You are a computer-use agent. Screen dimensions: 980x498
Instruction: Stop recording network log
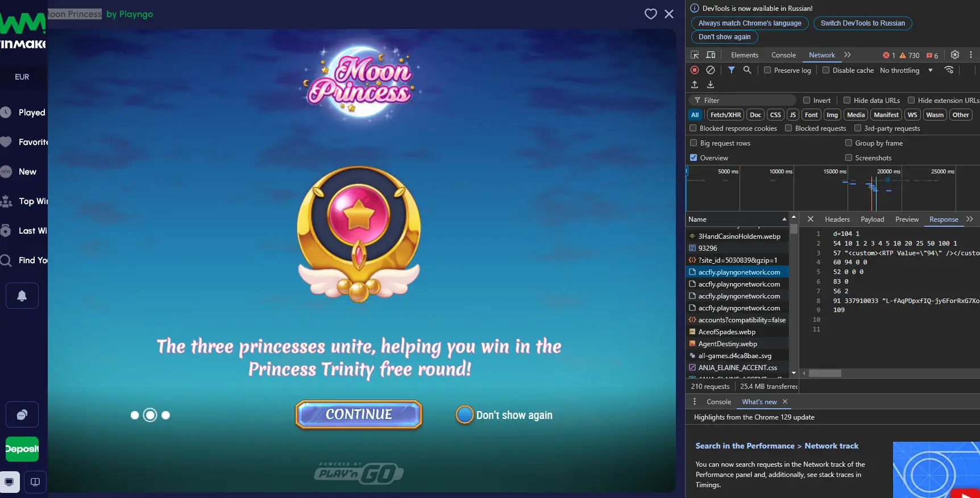click(695, 70)
